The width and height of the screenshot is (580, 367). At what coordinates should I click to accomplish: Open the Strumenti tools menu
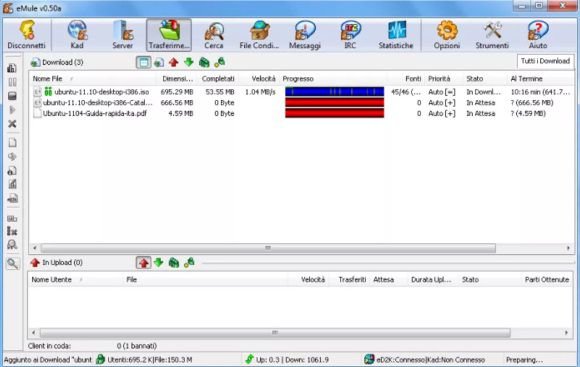pos(492,35)
